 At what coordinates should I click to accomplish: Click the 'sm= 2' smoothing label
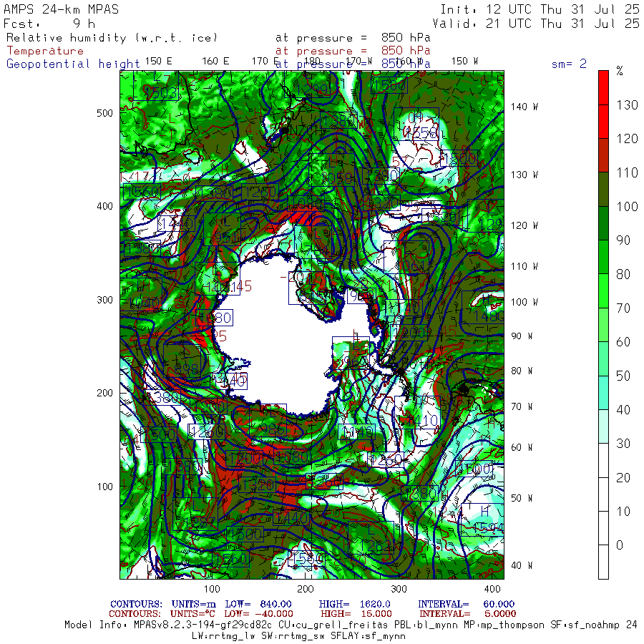(569, 64)
